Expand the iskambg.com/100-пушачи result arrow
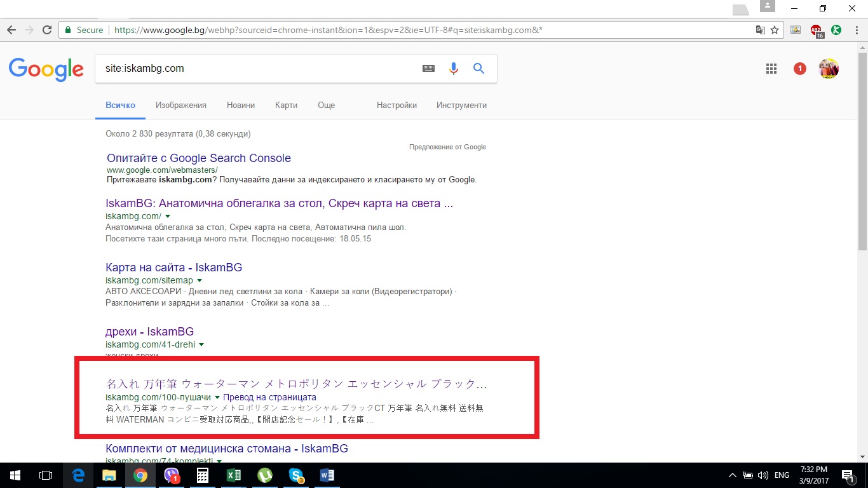 click(217, 397)
